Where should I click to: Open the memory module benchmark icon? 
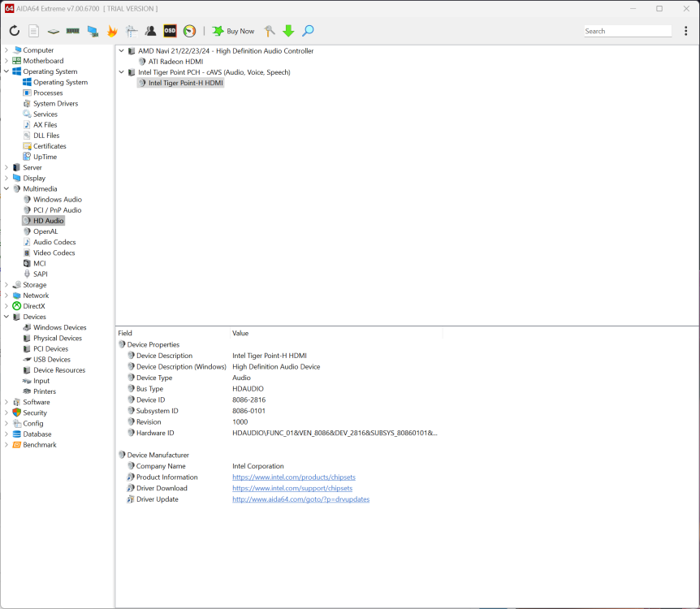tap(73, 31)
